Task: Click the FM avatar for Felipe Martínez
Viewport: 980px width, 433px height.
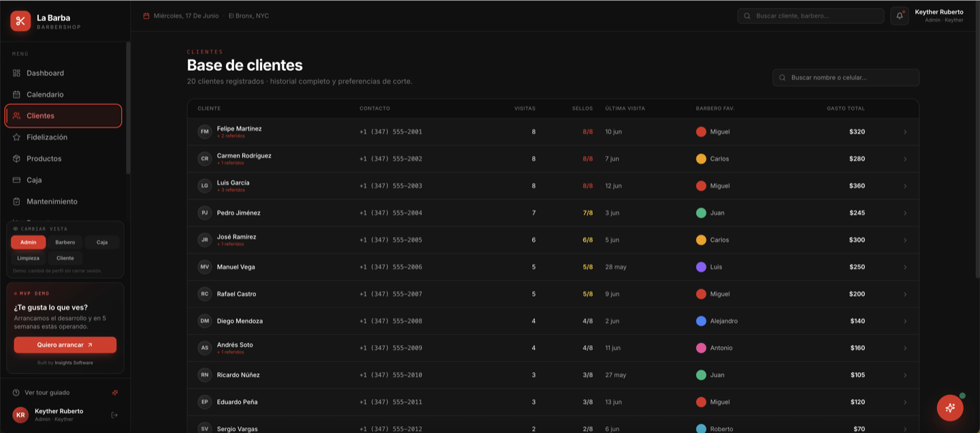Action: (x=205, y=131)
